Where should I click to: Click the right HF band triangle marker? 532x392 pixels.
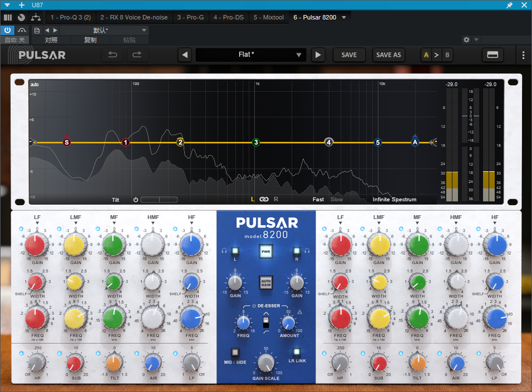click(x=495, y=223)
